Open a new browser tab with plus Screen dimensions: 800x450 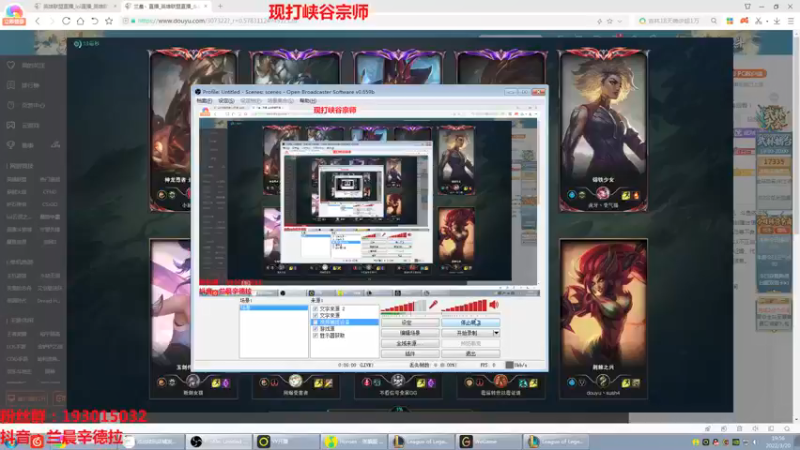click(x=220, y=6)
